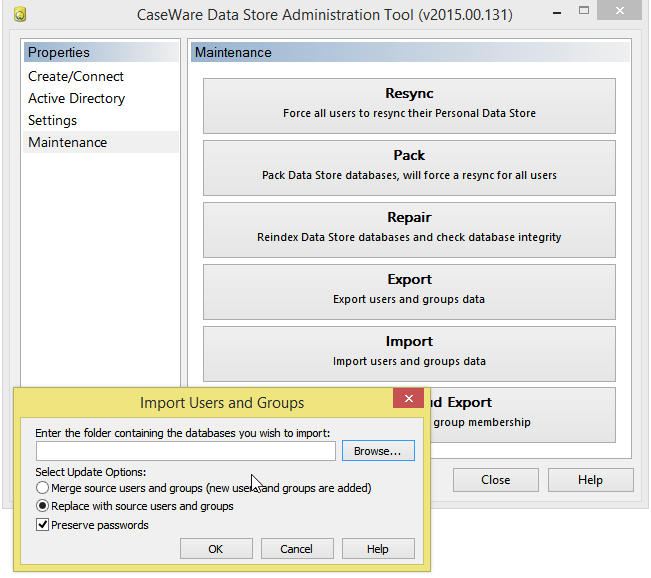
Task: Click the CaseWare app icon in title bar
Action: [20, 15]
